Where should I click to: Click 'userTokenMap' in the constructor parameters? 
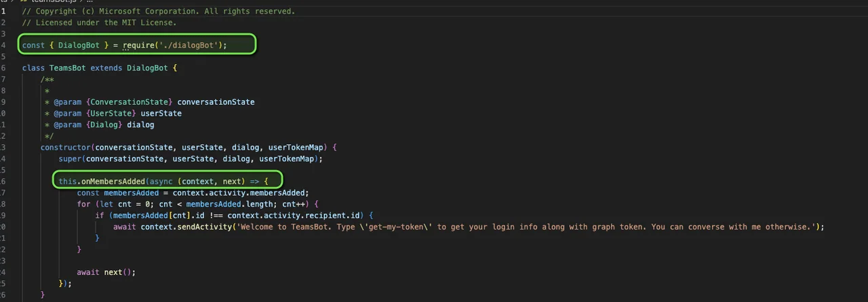tap(295, 147)
